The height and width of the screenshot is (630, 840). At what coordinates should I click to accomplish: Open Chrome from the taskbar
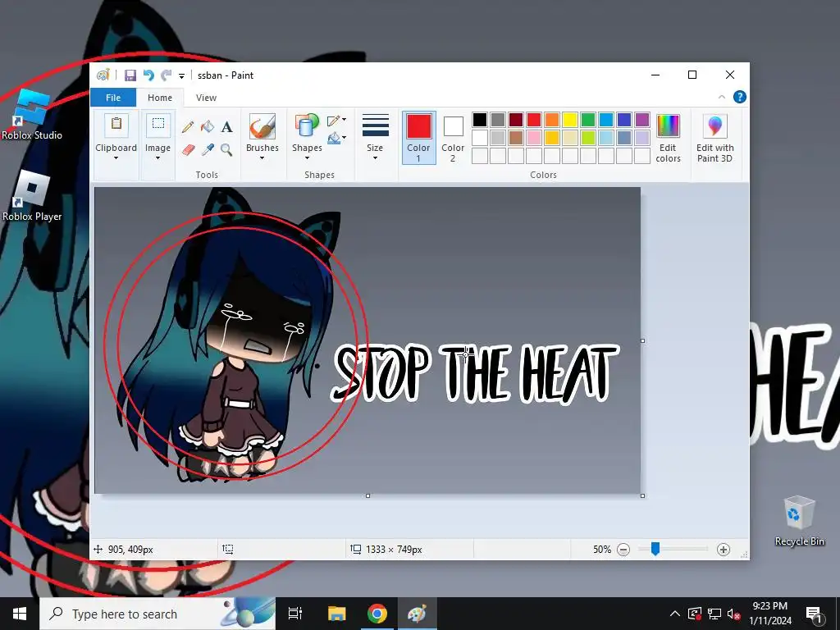[377, 614]
